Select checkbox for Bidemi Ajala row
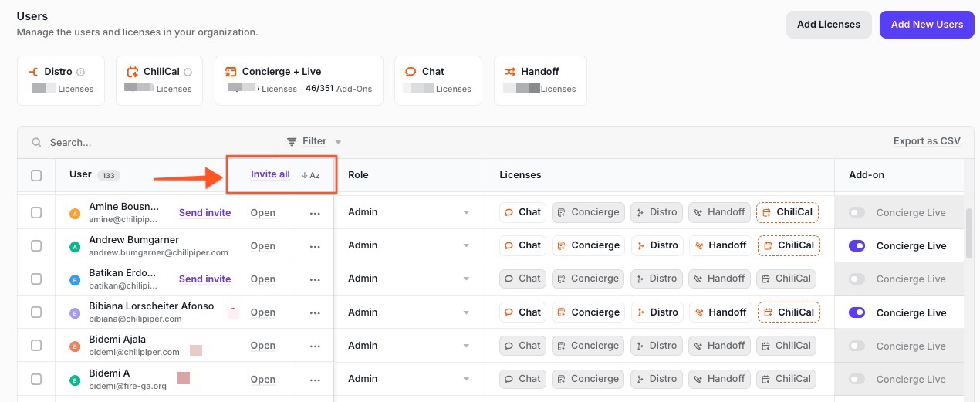Screen dimensions: 980x402 [36, 346]
